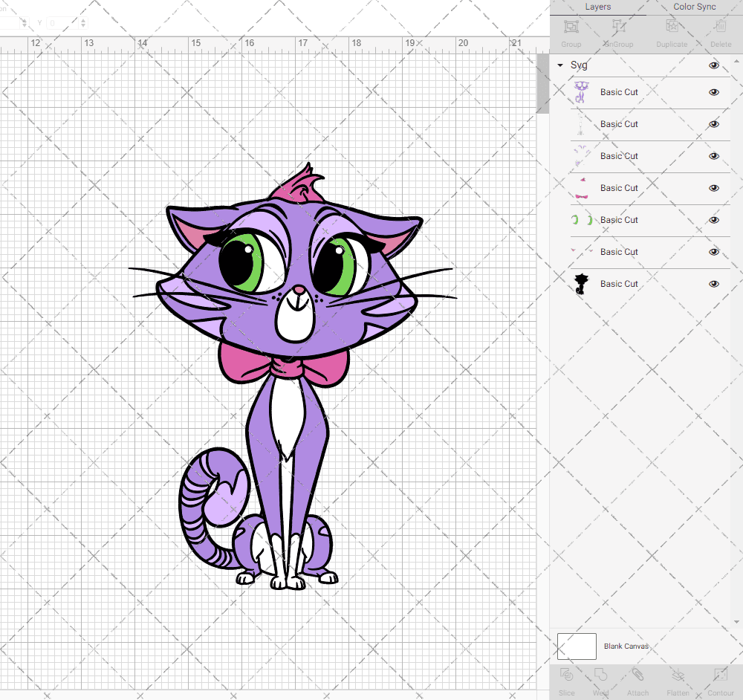Screen dimensions: 743x700
Task: Click the Basic Cut label of the pink bow layer
Action: point(619,188)
